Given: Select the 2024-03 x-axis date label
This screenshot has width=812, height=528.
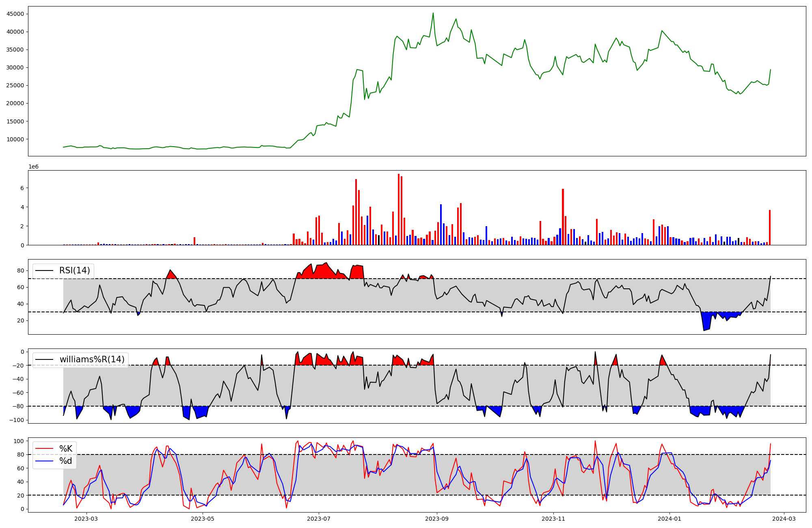Looking at the screenshot, I should 784,519.
